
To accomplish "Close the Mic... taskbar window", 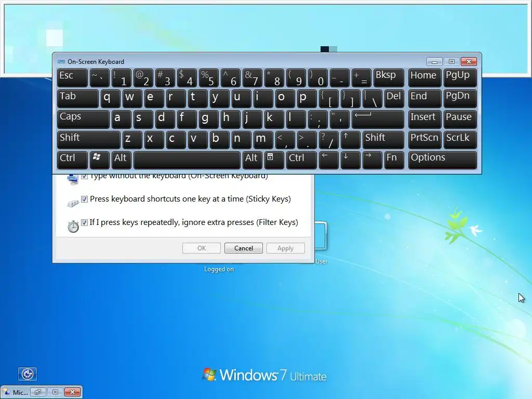I will [x=73, y=392].
